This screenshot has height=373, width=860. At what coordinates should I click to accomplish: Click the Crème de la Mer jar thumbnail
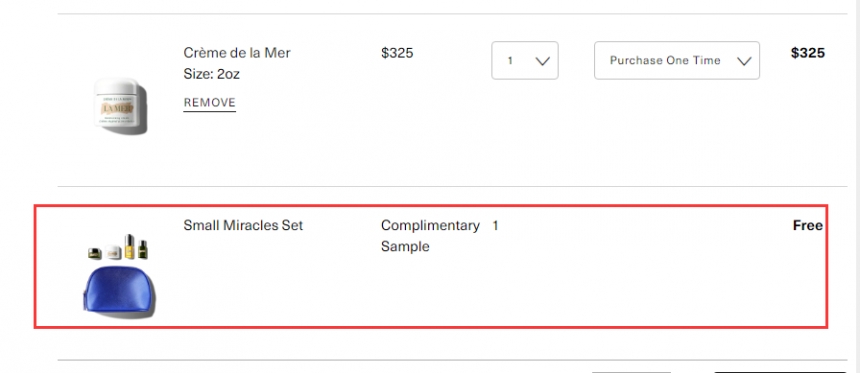pyautogui.click(x=121, y=106)
